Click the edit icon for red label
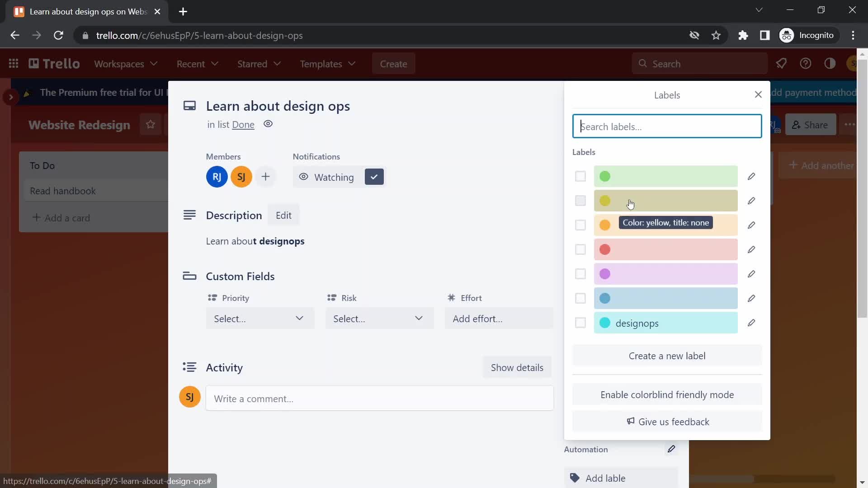 [x=752, y=249]
